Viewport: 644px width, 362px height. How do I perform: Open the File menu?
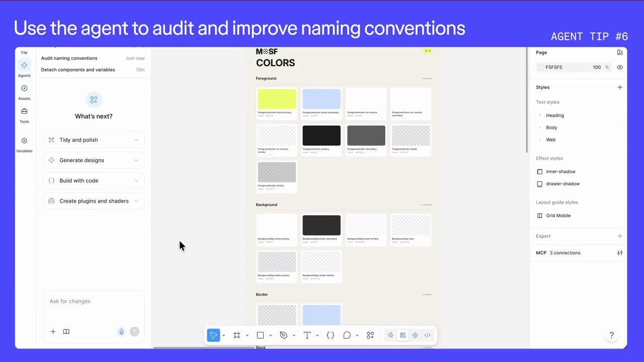(x=24, y=52)
